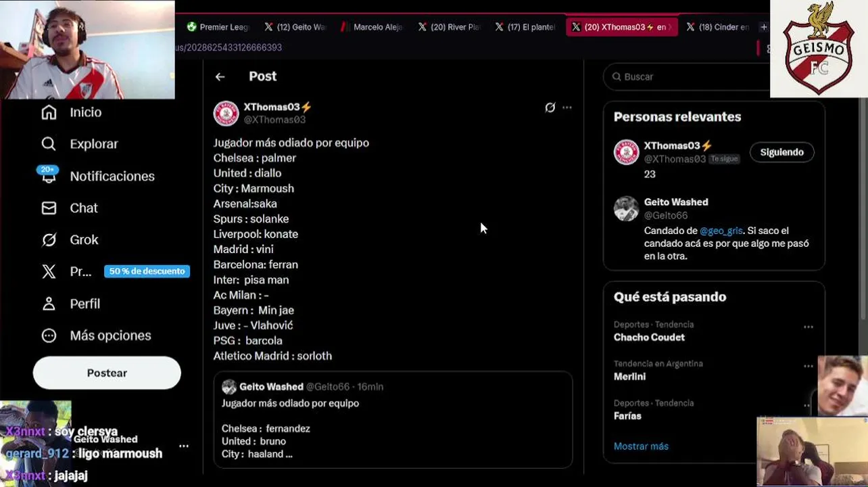This screenshot has height=487, width=868.
Task: Open Perfil person icon
Action: click(x=49, y=304)
